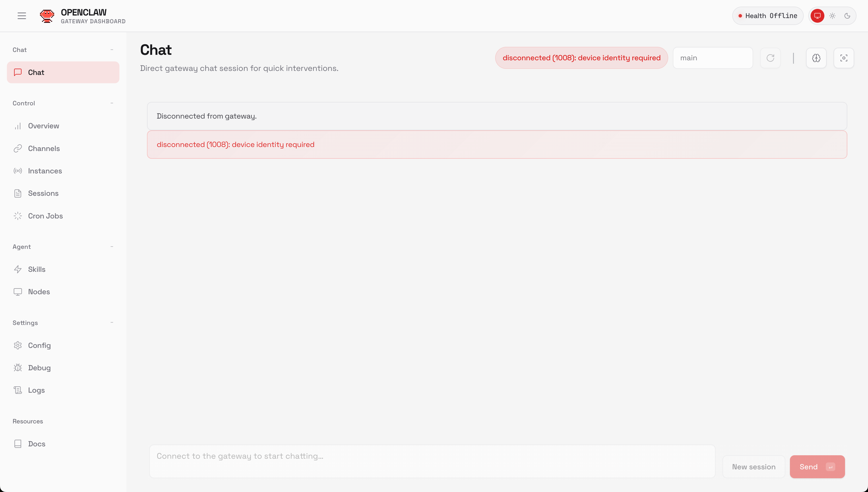Image resolution: width=868 pixels, height=492 pixels.
Task: Open the Debug bug icon
Action: [18, 368]
